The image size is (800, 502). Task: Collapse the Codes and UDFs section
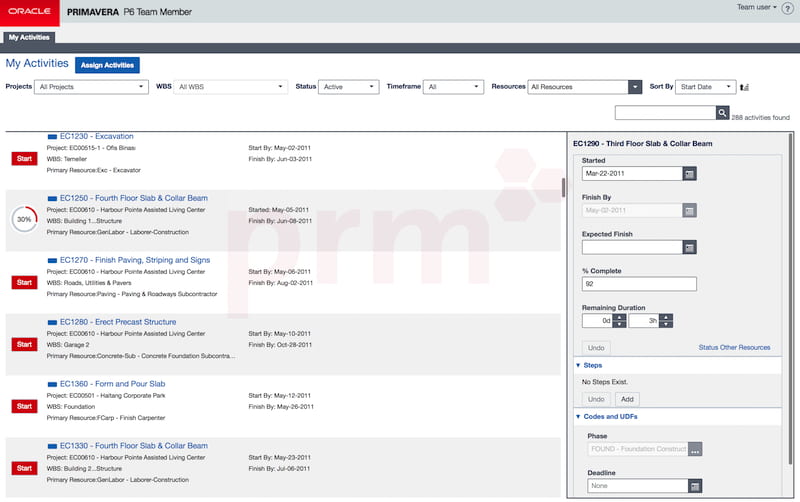pos(578,416)
